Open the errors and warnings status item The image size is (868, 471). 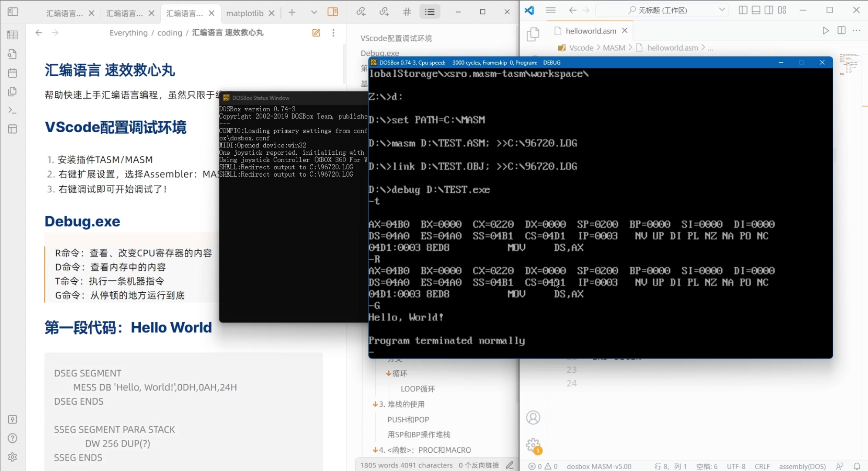coord(543,466)
